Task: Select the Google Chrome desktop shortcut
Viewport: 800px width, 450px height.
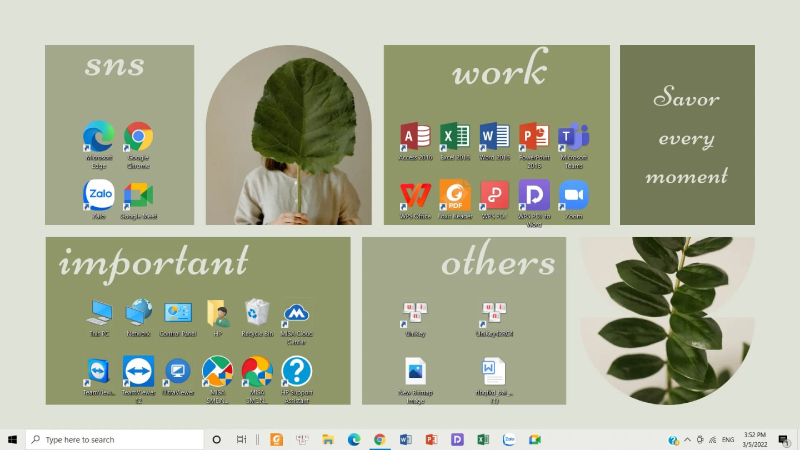Action: click(x=138, y=145)
